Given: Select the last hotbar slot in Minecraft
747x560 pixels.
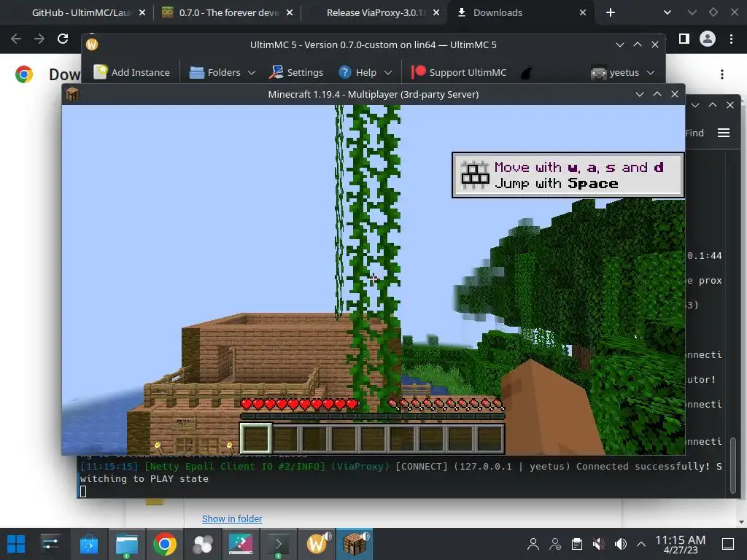Looking at the screenshot, I should click(489, 438).
